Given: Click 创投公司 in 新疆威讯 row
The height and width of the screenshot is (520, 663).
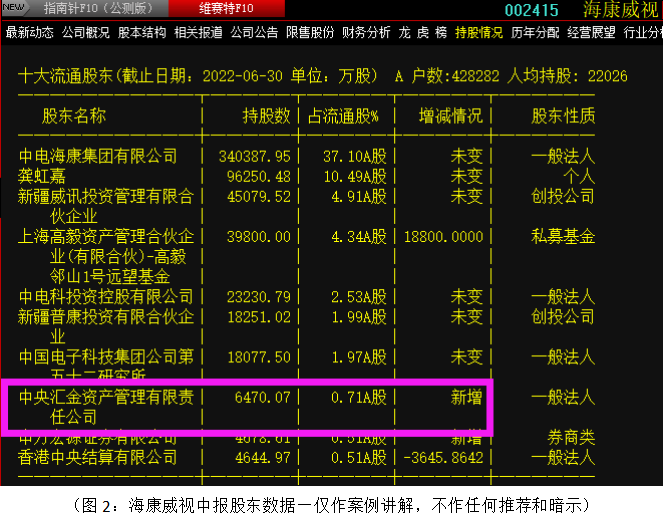Looking at the screenshot, I should click(x=563, y=196).
